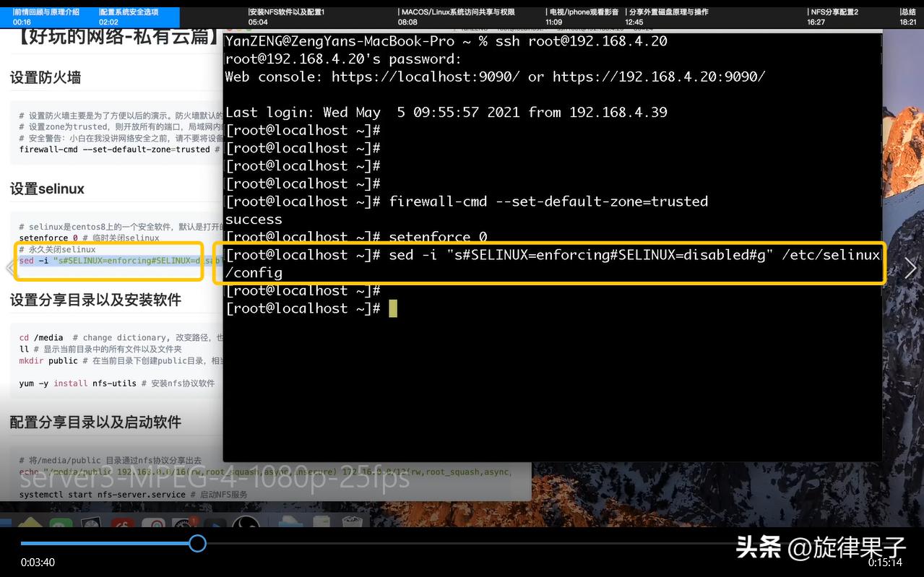
Task: Click document code line setenforce 0 # 临时关闭selinux
Action: click(89, 238)
